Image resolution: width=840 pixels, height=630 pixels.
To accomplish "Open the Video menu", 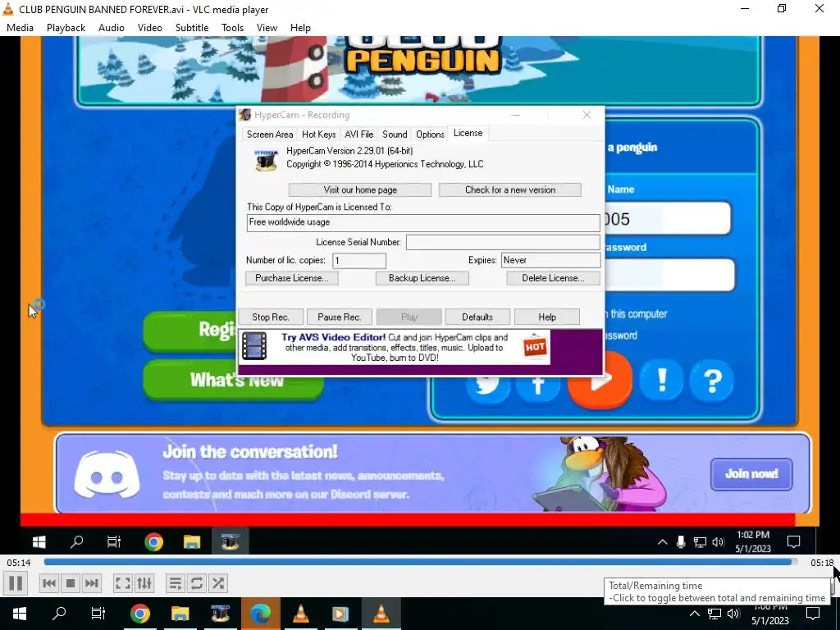I will point(150,28).
